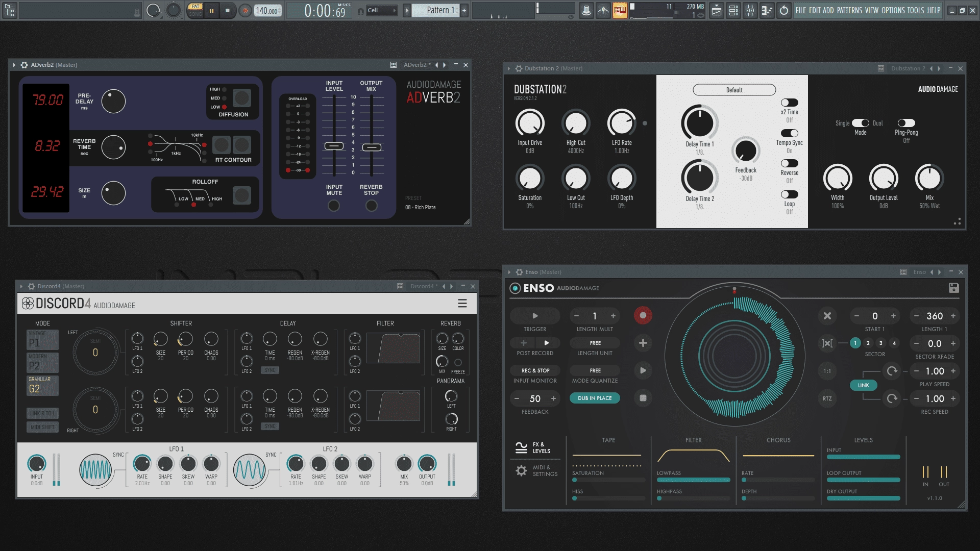Open Enso Length Unit FREE selector
Viewport: 980px width, 551px height.
point(595,343)
